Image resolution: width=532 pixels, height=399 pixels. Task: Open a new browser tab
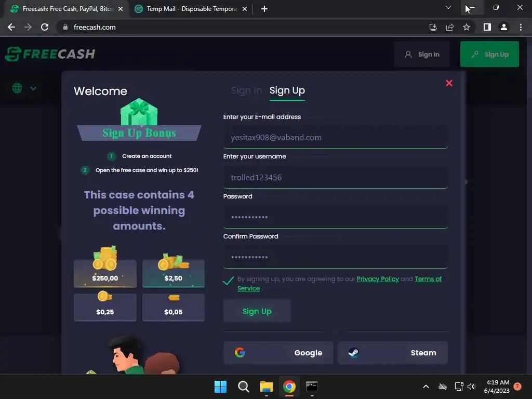(x=264, y=9)
